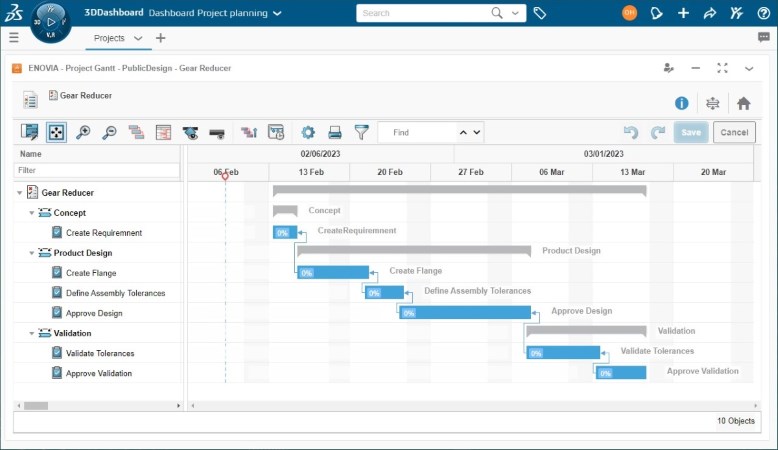Click the Name column header
778x450 pixels.
pos(97,154)
